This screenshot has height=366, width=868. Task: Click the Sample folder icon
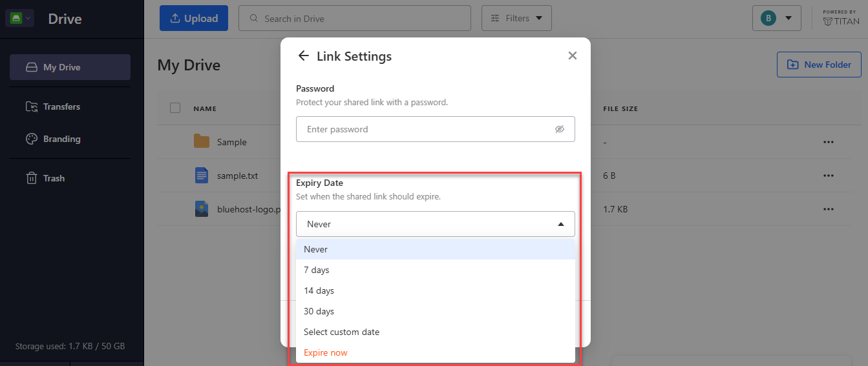(x=202, y=141)
